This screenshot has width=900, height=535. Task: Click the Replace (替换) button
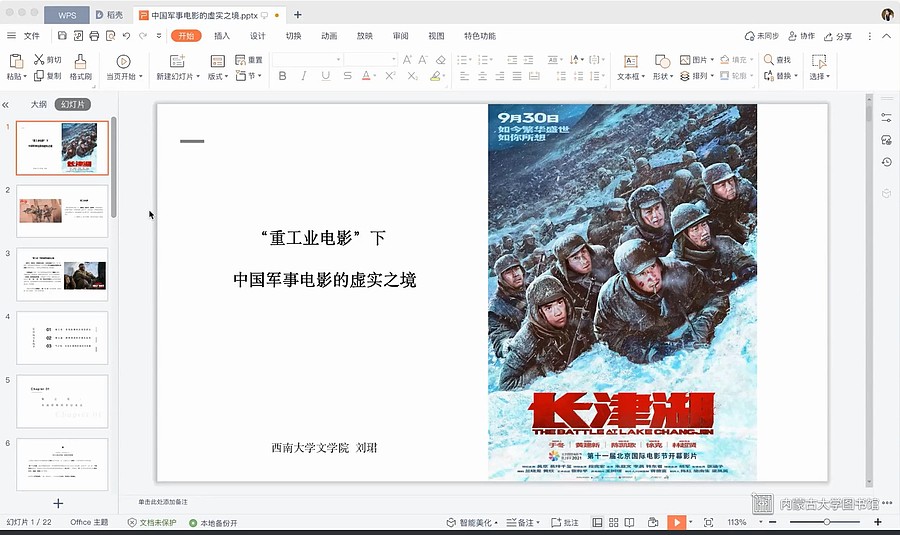click(x=781, y=76)
